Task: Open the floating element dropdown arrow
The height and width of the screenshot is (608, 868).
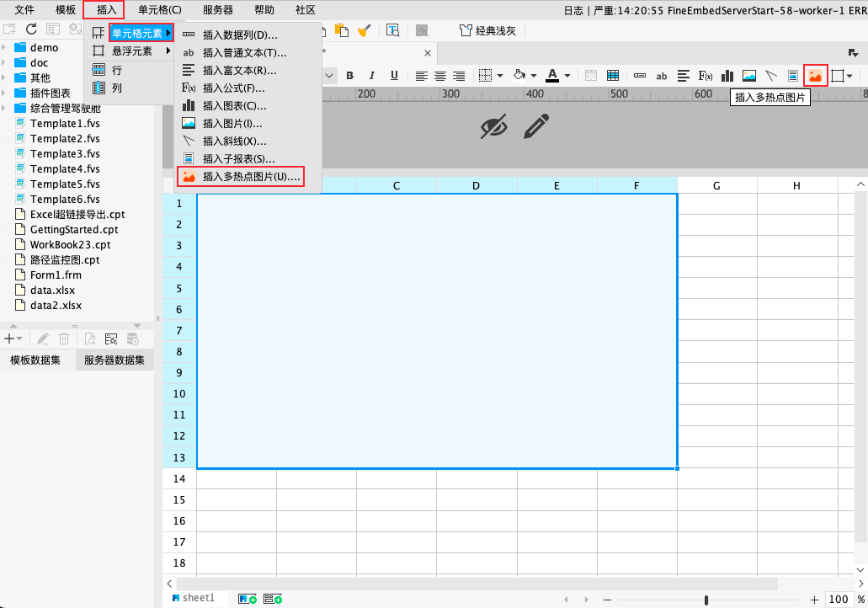Action: pyautogui.click(x=849, y=76)
